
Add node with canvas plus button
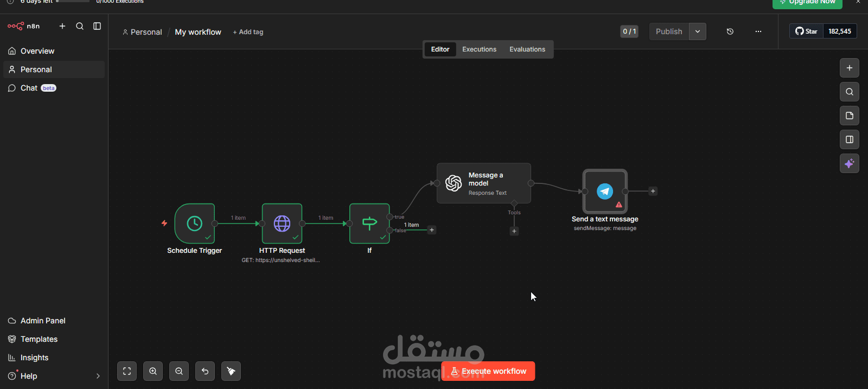(850, 68)
